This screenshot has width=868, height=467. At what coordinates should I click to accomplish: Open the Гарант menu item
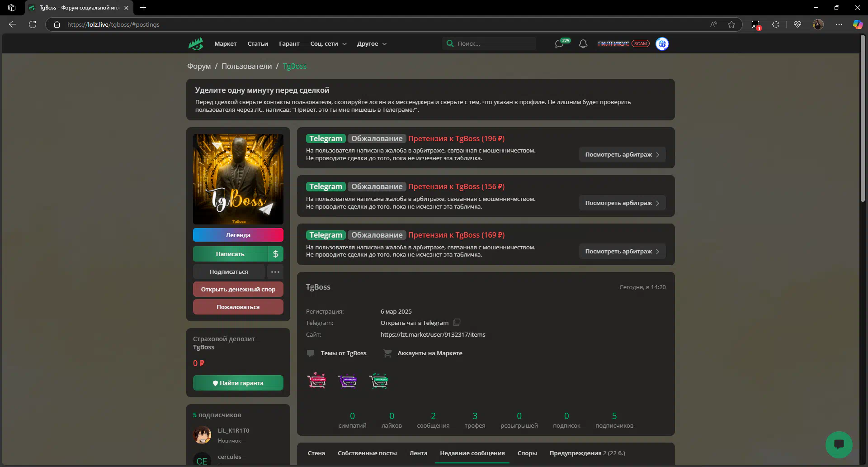pyautogui.click(x=289, y=44)
